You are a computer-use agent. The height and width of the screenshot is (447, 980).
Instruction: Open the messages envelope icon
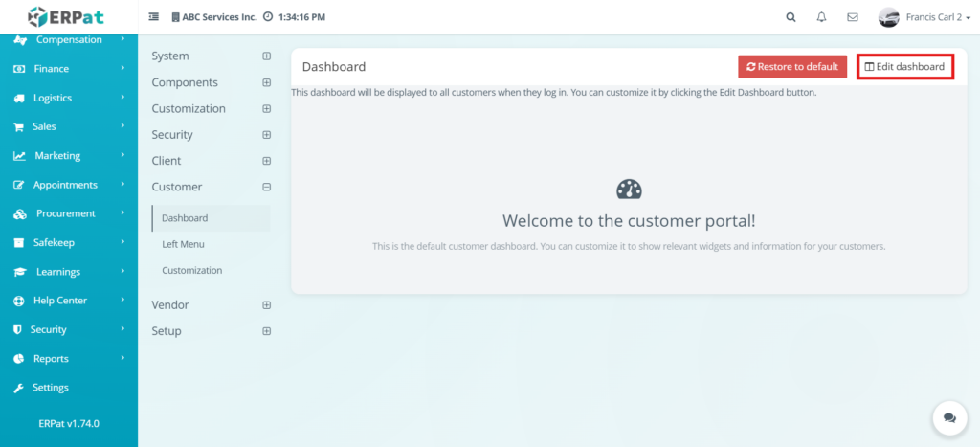(x=852, y=17)
